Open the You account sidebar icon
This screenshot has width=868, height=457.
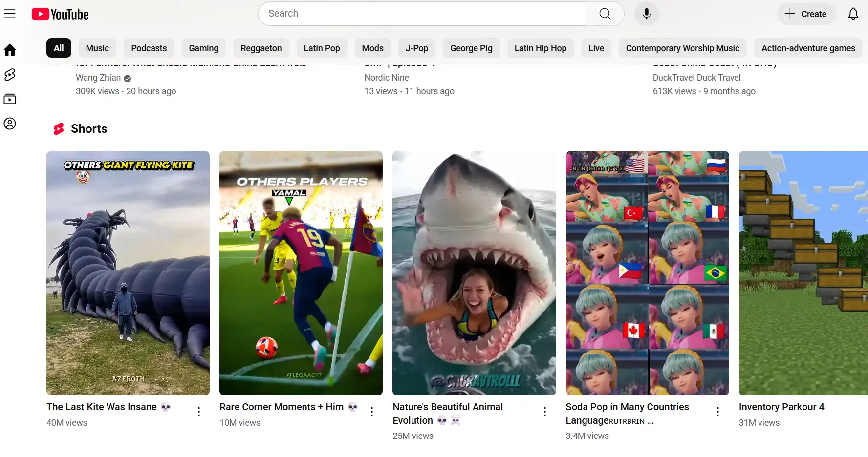click(x=10, y=124)
